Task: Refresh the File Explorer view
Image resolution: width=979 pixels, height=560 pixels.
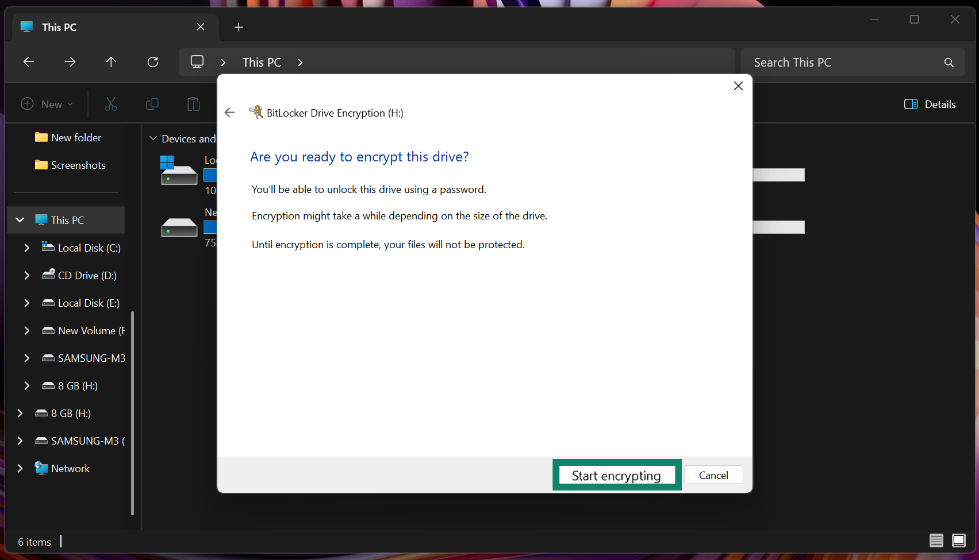Action: tap(152, 62)
